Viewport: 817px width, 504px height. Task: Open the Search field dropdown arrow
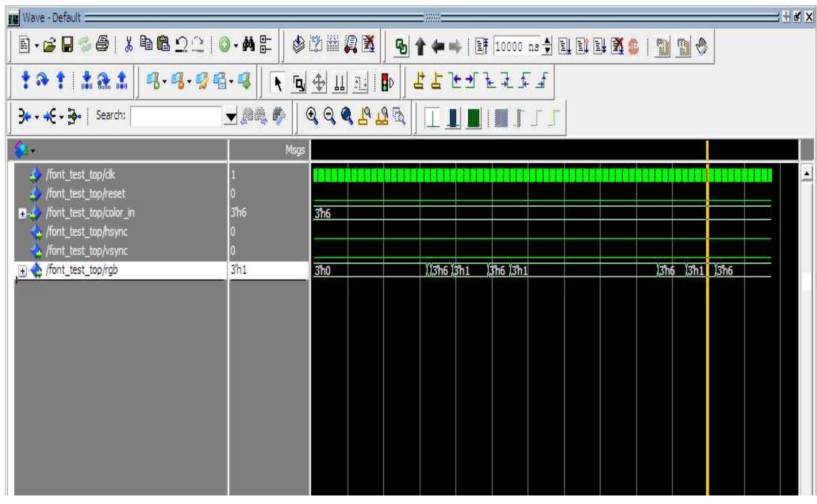coord(231,117)
